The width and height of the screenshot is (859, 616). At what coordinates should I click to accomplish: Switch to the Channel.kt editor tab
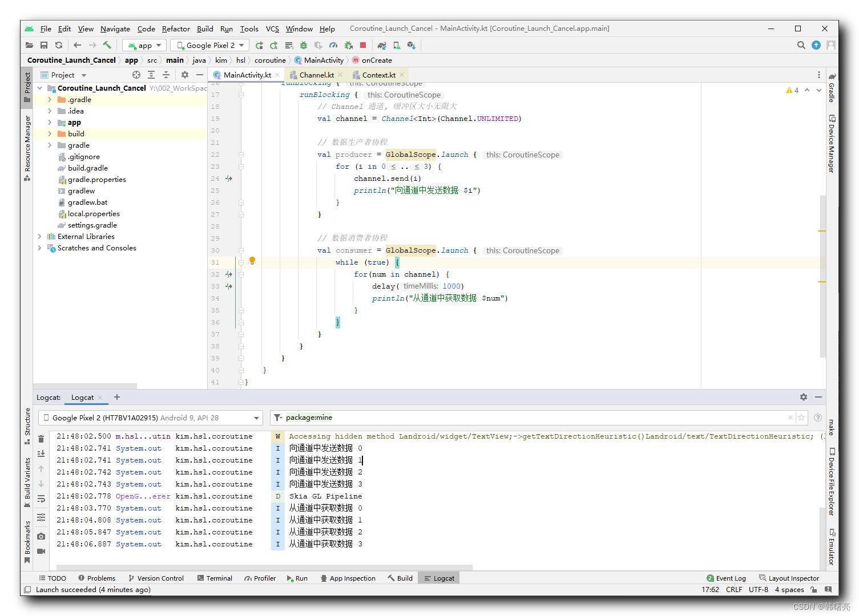pyautogui.click(x=316, y=75)
